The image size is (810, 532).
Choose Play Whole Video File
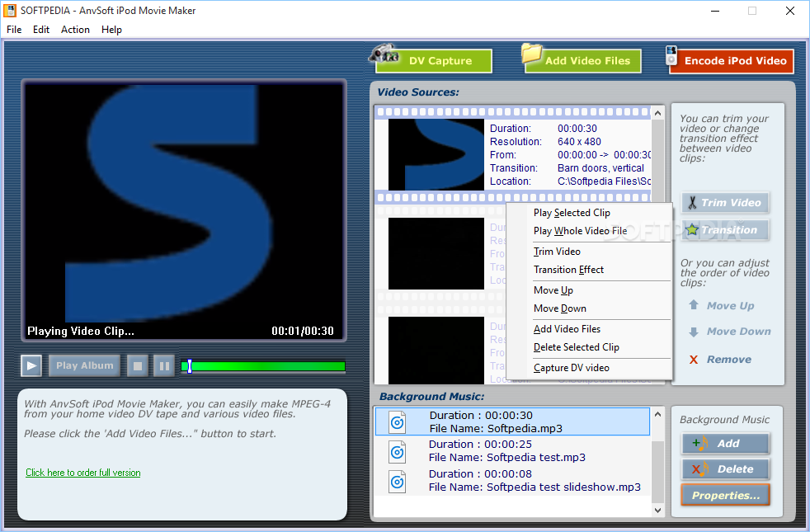(x=589, y=231)
